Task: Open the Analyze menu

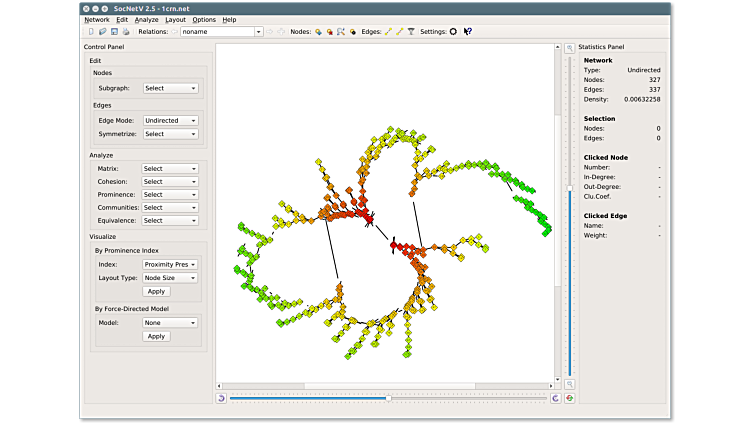Action: pos(146,19)
